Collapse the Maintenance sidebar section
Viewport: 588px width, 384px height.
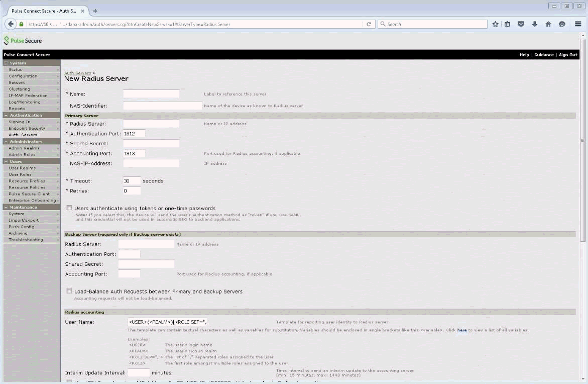pos(6,207)
